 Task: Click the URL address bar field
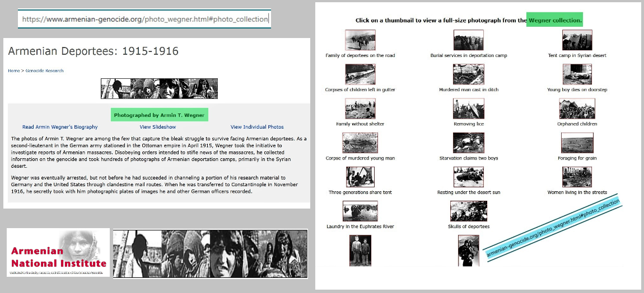click(x=144, y=19)
